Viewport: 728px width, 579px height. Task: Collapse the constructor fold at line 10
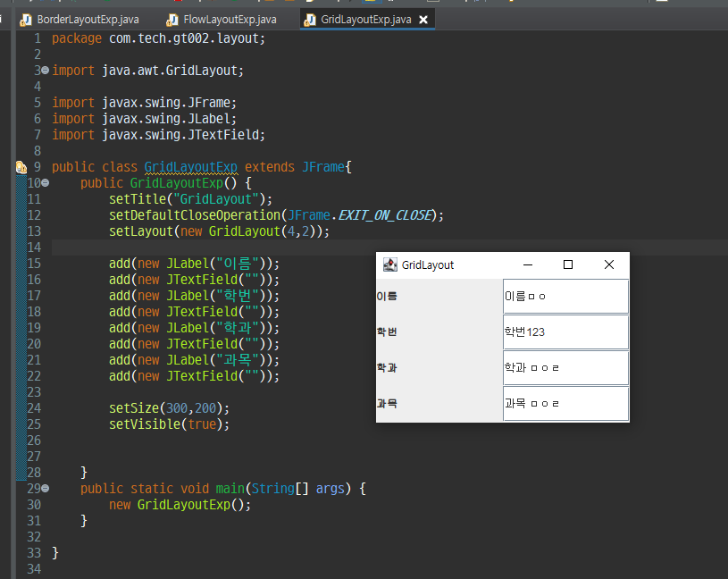point(45,183)
